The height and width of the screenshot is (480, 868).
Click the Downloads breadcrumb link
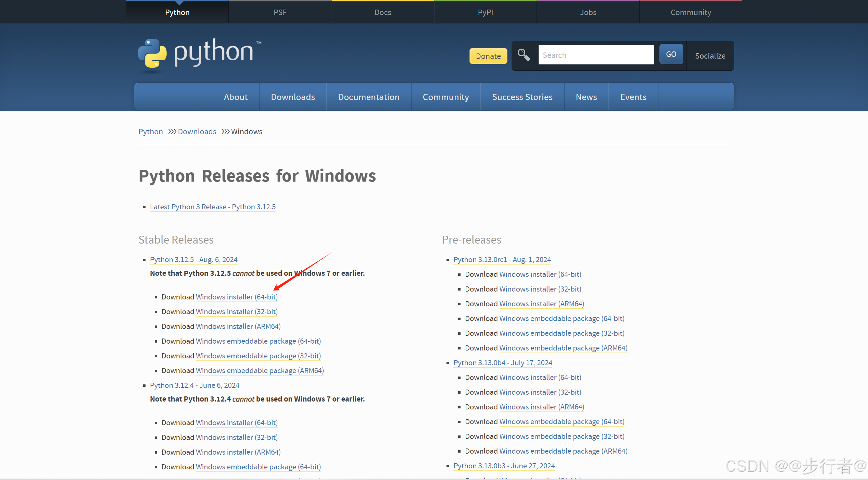[x=197, y=132]
